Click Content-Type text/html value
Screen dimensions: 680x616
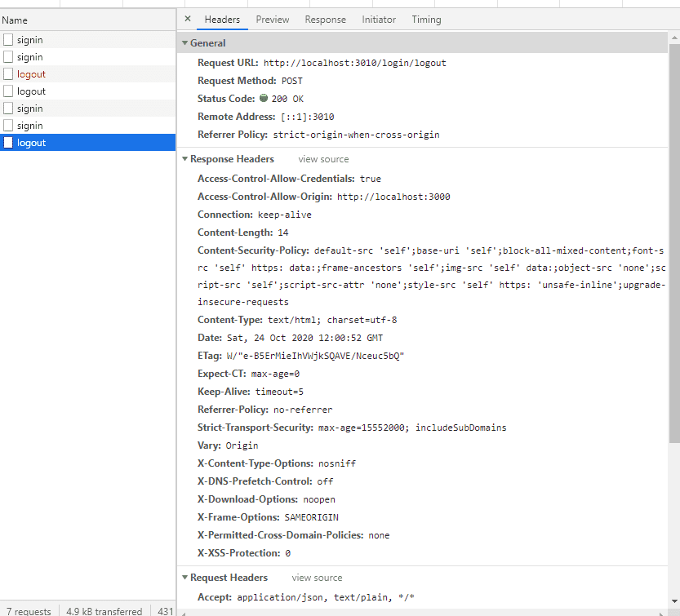tap(332, 320)
